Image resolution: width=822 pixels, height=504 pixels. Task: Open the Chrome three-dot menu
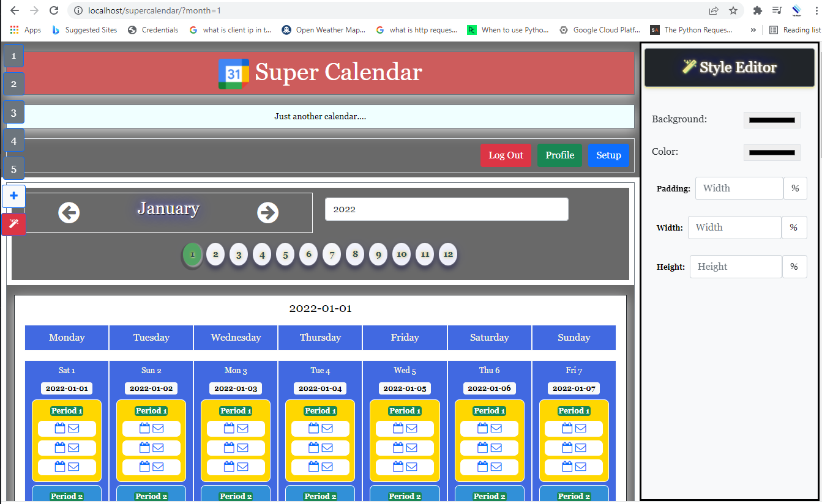coord(817,10)
